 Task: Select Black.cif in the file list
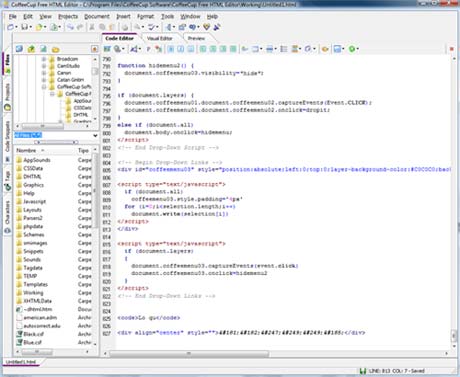(x=33, y=334)
